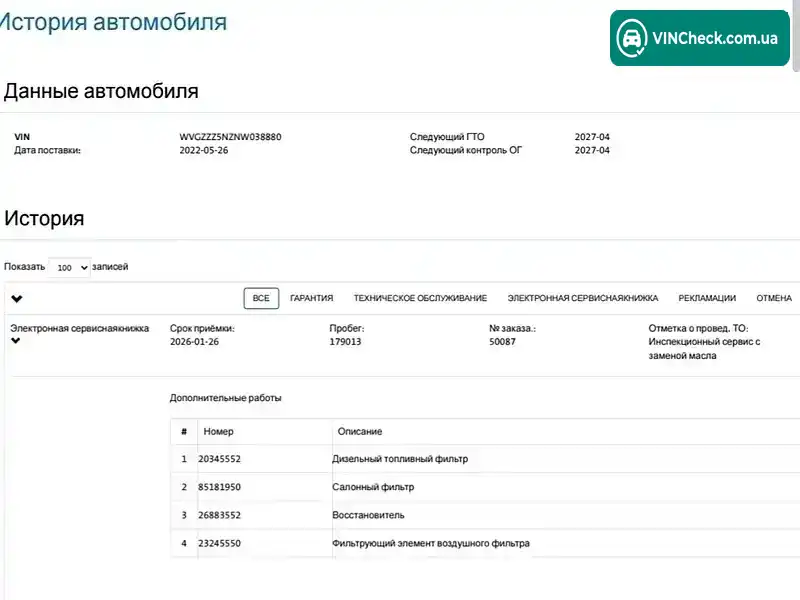Click the Восстановитель description
Screen dimensions: 800x600
coord(368,515)
